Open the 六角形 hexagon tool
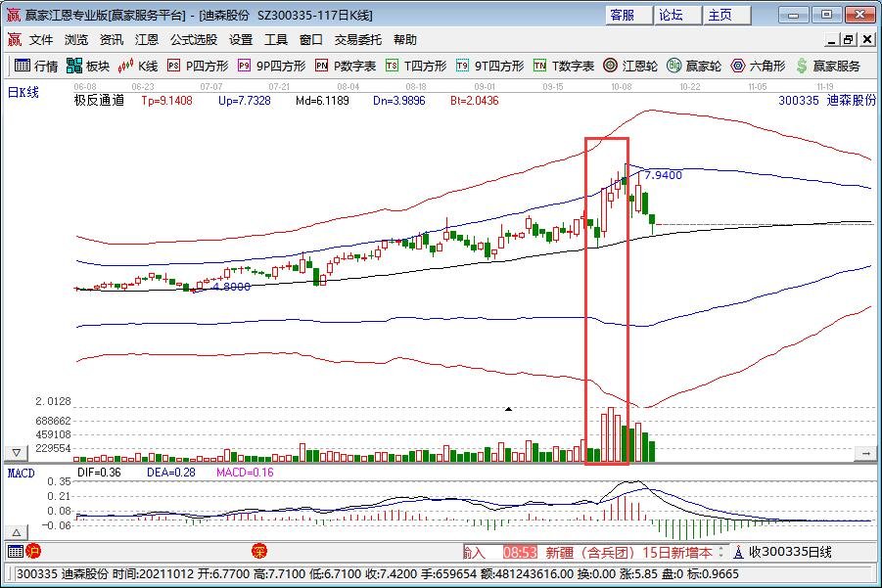This screenshot has height=588, width=882. 759,67
